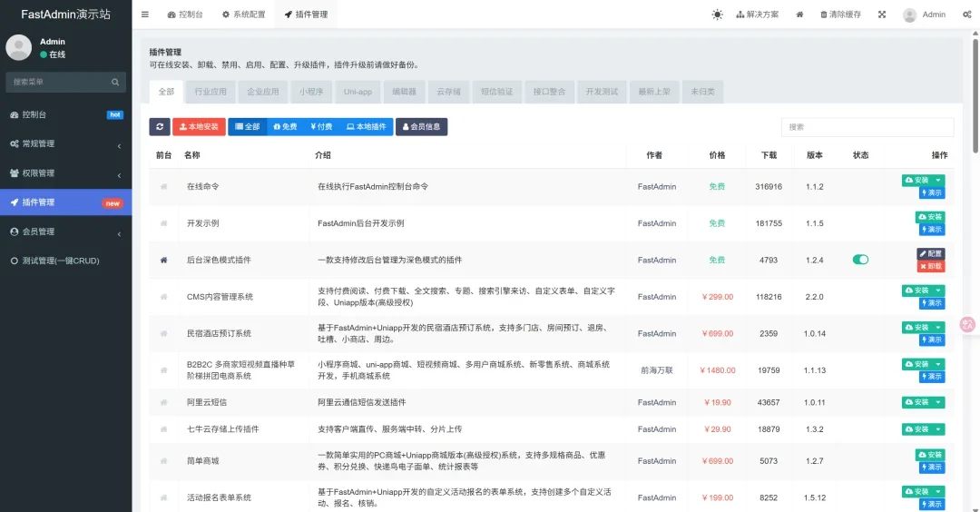Click 配置 for 后台深色模式插件
This screenshot has height=512, width=980.
pyautogui.click(x=931, y=254)
